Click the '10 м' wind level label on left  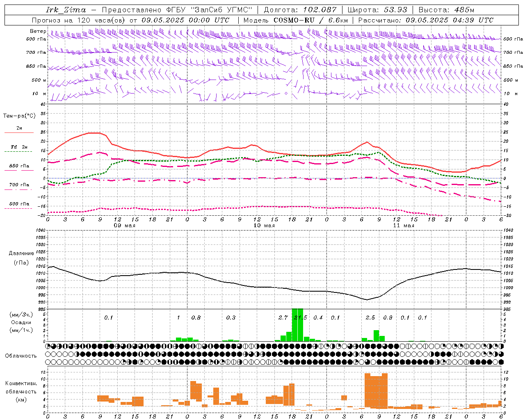(x=39, y=94)
